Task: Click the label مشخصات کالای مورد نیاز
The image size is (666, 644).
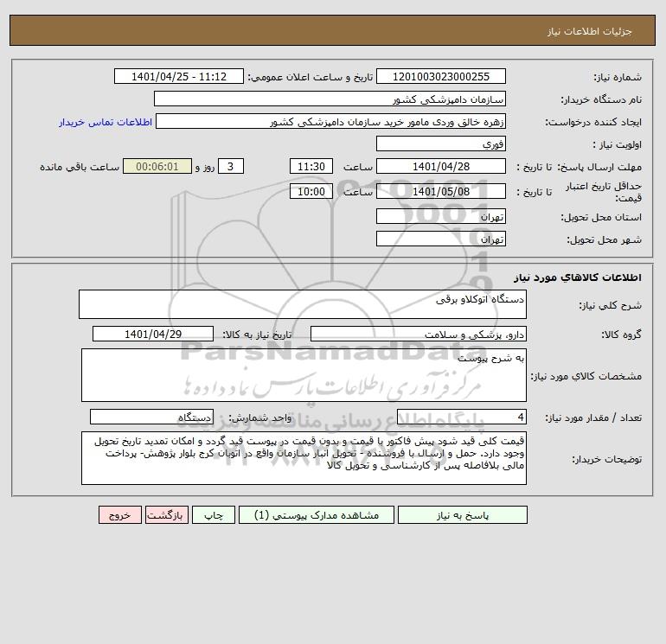Action: pyautogui.click(x=586, y=376)
